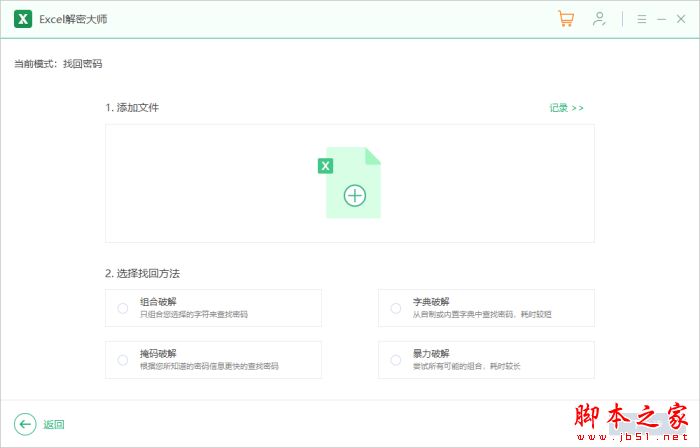Click the 字典破解 option title
This screenshot has height=448, width=700.
click(x=431, y=302)
